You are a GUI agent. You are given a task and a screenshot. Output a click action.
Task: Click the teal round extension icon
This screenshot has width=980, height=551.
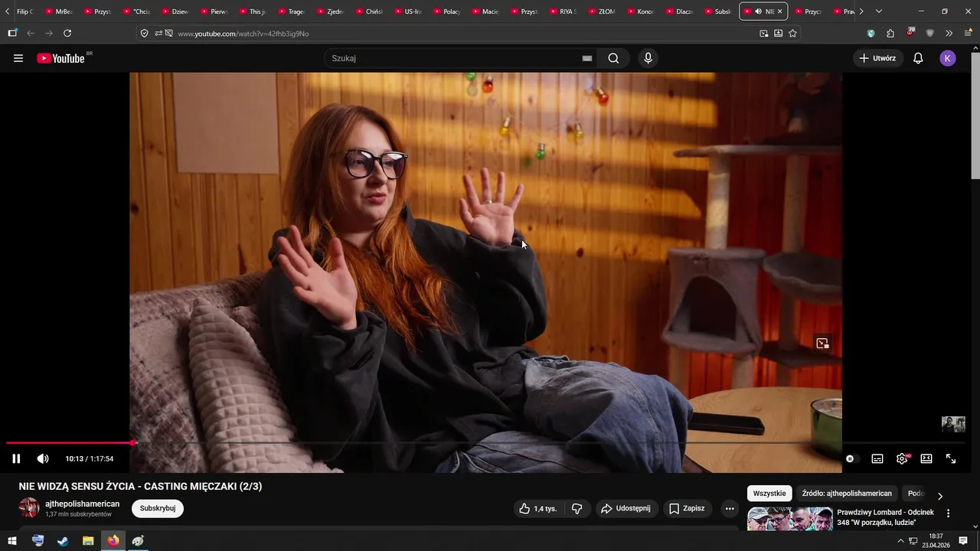[x=871, y=33]
